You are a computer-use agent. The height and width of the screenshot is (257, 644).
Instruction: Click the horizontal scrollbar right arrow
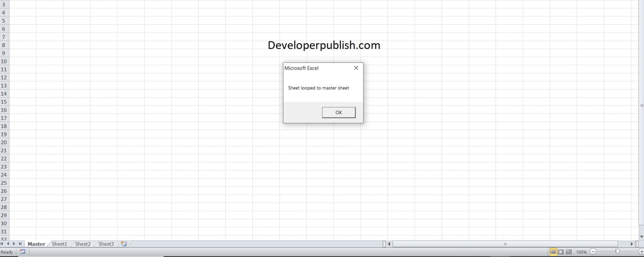point(632,244)
